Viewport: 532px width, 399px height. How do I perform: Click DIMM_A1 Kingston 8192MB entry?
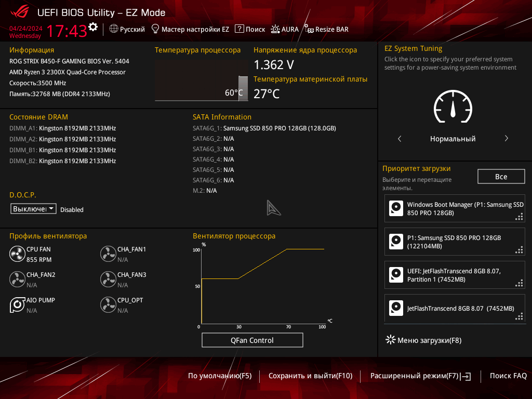click(63, 128)
